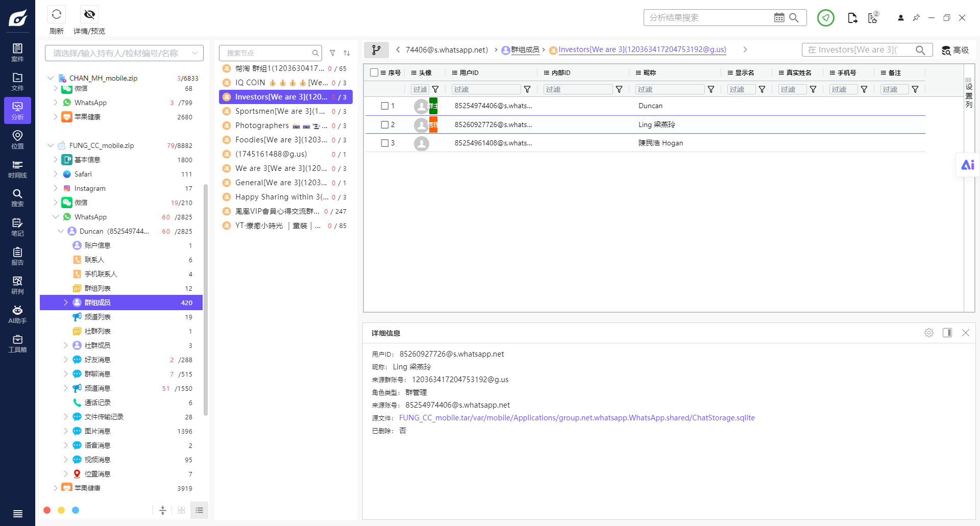Check the row 1 Duncan checkbox

pyautogui.click(x=385, y=106)
